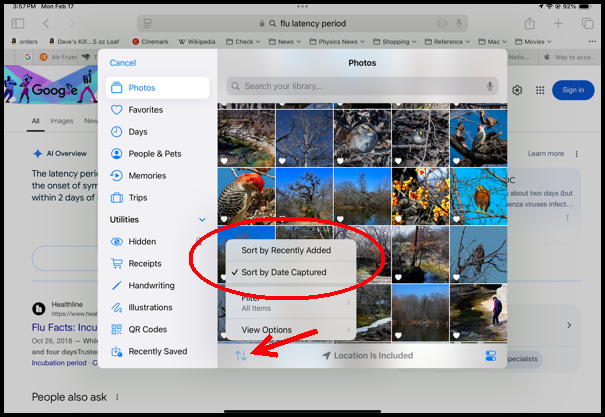
Task: Switch to Way to acce... tab
Action: 570,57
